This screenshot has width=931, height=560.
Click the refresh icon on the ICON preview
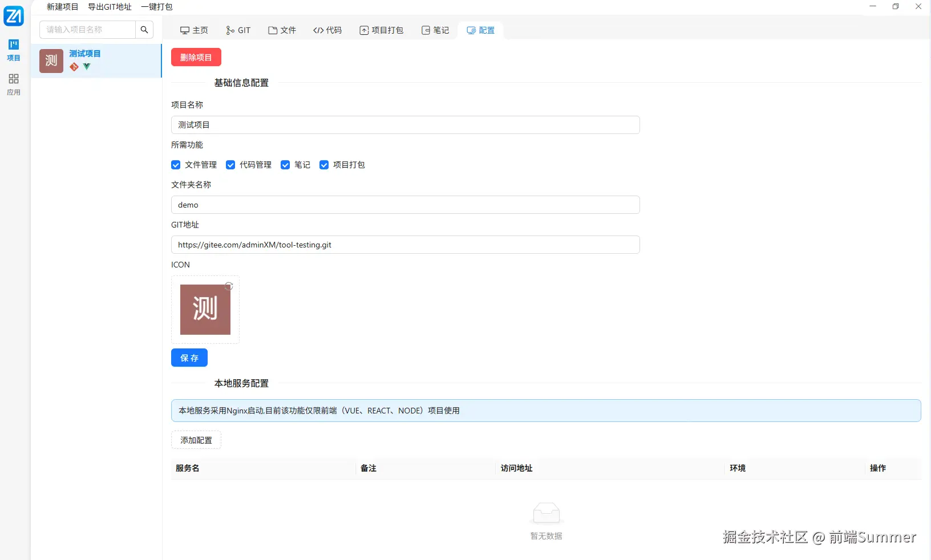pyautogui.click(x=229, y=286)
